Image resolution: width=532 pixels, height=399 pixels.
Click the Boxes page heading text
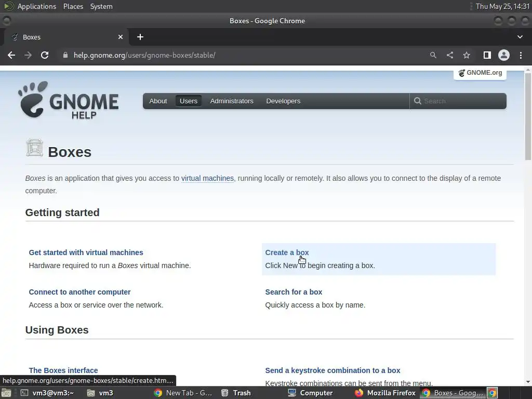(70, 152)
